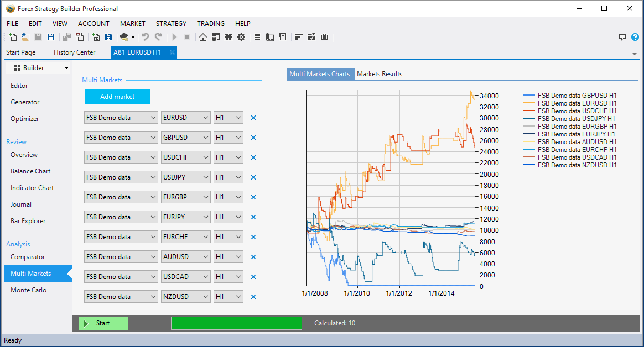This screenshot has height=347, width=644.
Task: Click the New strategy toolbar icon
Action: click(x=13, y=37)
